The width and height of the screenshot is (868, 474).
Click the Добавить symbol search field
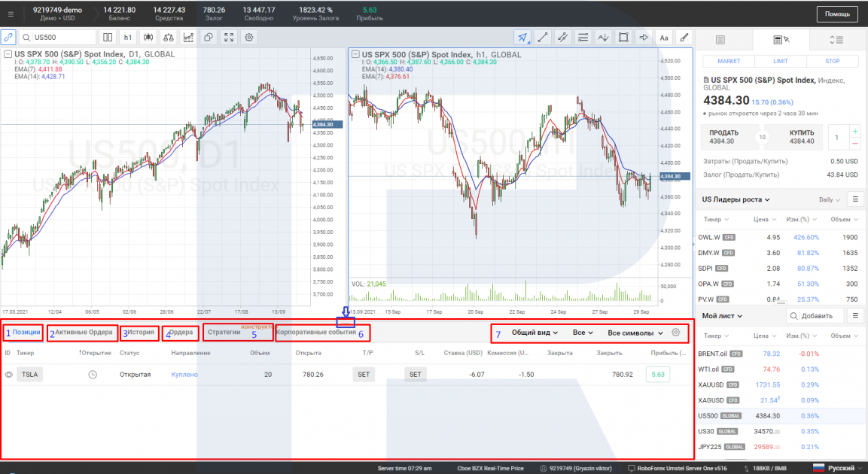[815, 316]
